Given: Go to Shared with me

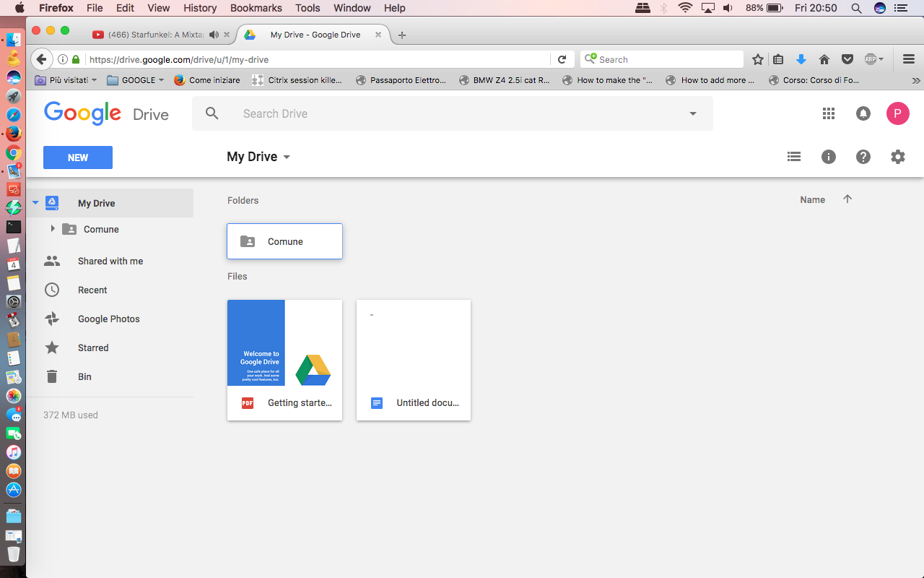Looking at the screenshot, I should 110,261.
